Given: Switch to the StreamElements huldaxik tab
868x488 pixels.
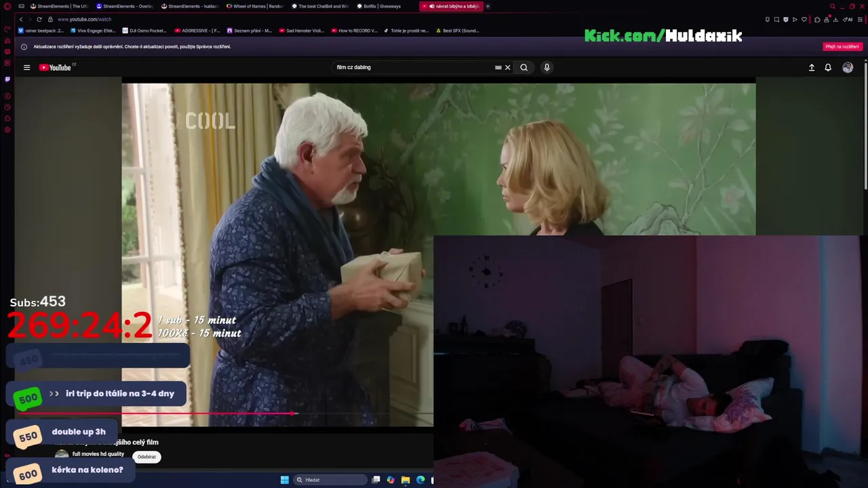Looking at the screenshot, I should click(x=191, y=6).
